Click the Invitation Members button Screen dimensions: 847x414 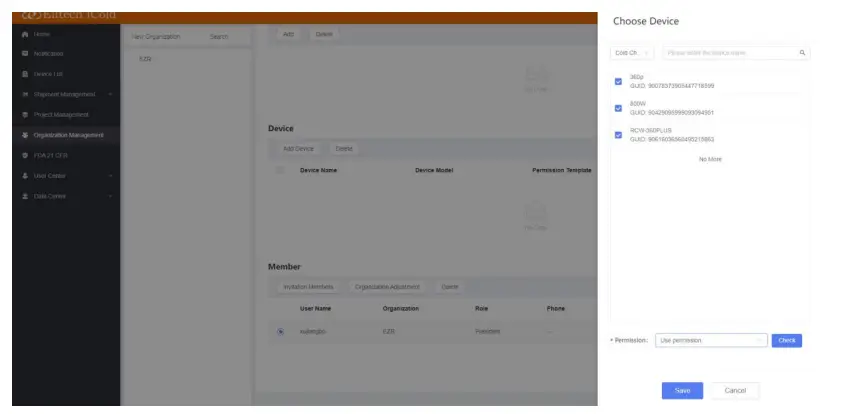coord(308,287)
